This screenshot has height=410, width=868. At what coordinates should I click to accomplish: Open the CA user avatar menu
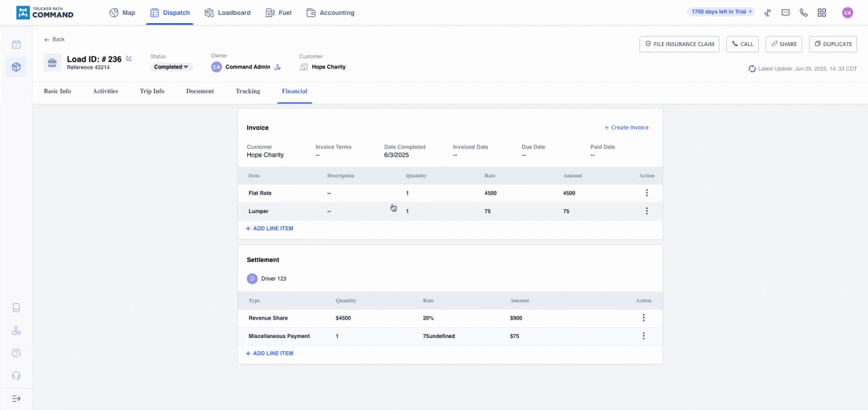(x=848, y=12)
